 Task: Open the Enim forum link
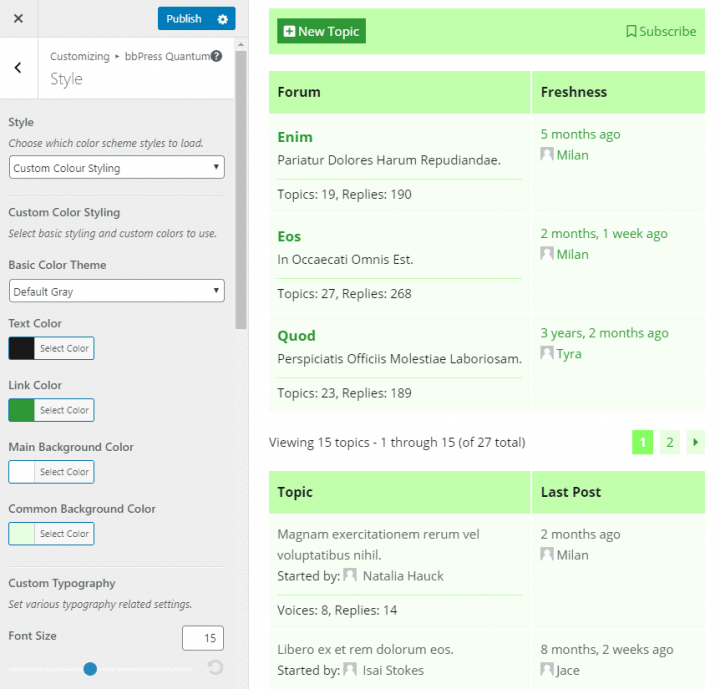[x=295, y=137]
